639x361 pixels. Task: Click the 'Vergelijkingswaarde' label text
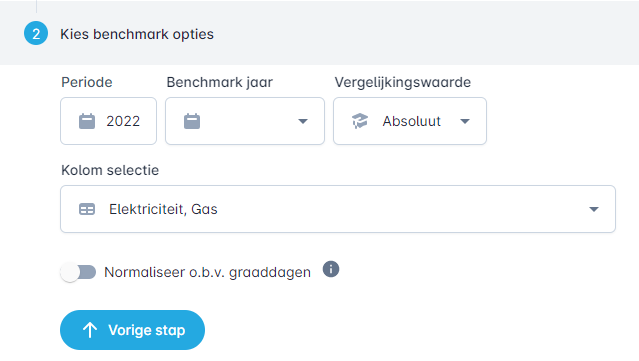coord(403,82)
